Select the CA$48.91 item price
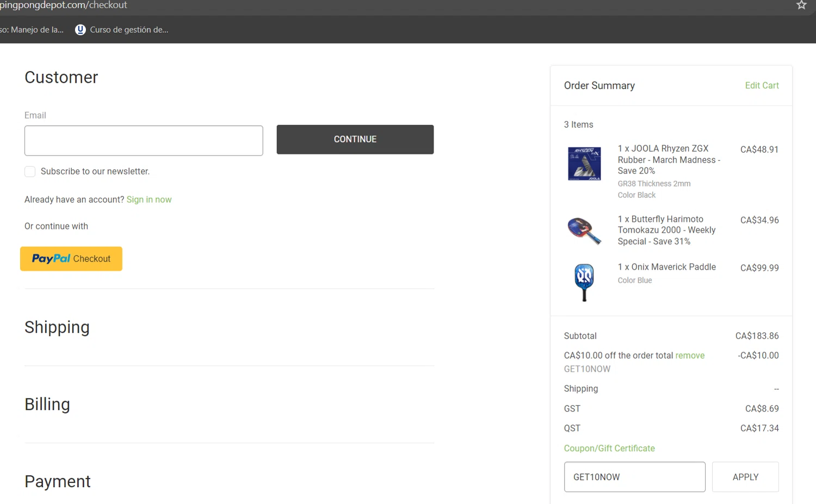Viewport: 816px width, 504px height. tap(759, 150)
